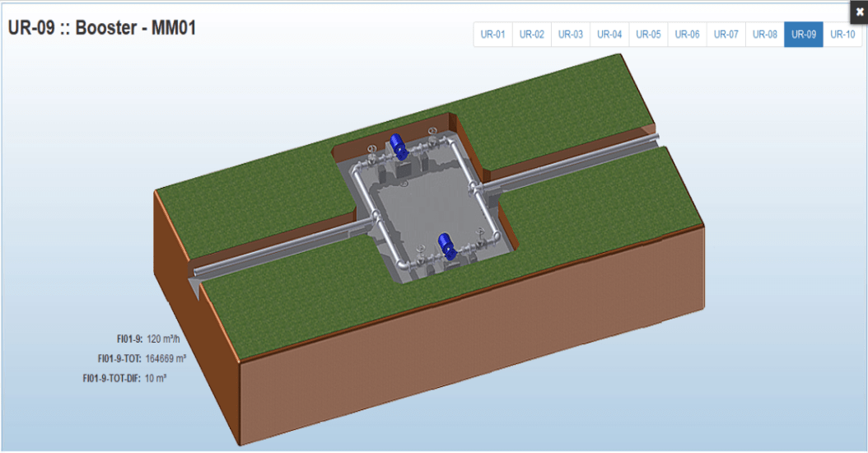Click the FI01-9 flow value 120 m³/h
The image size is (868, 453).
163,339
